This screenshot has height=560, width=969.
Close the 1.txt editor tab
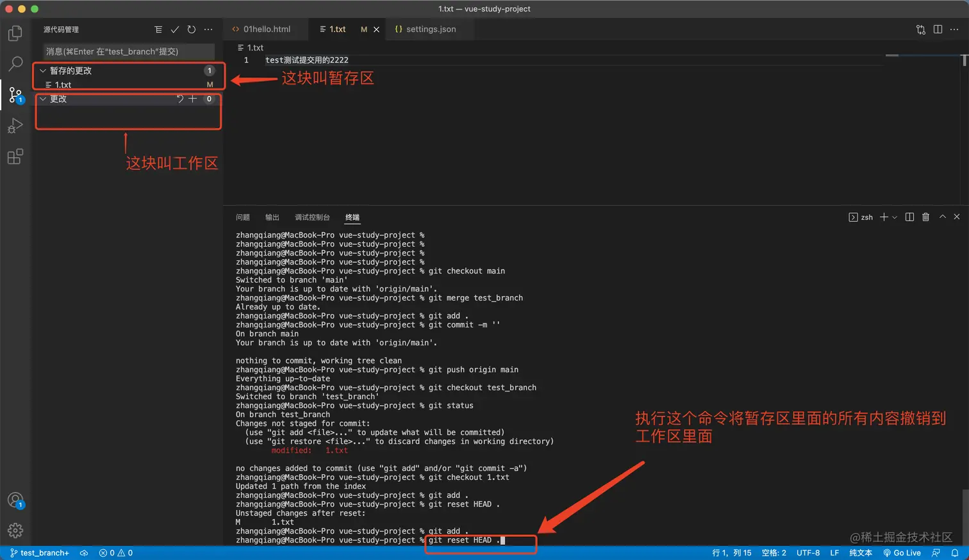376,29
